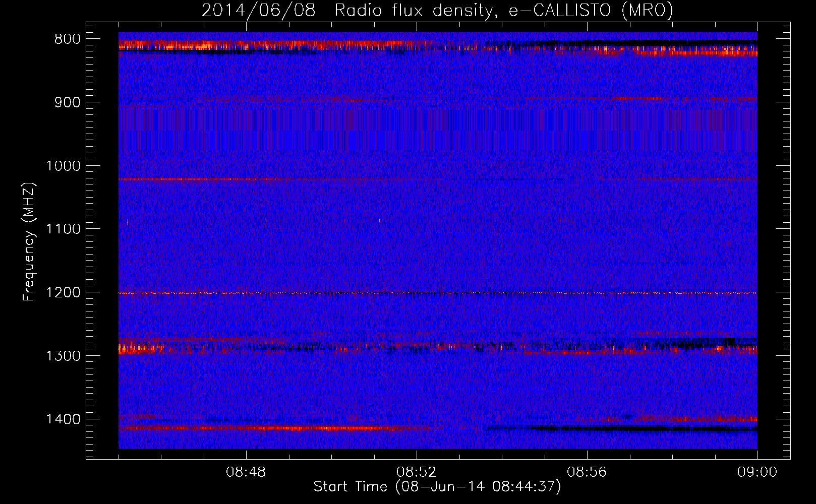Click the 09:00 time tick label
The image size is (816, 504).
(x=757, y=472)
